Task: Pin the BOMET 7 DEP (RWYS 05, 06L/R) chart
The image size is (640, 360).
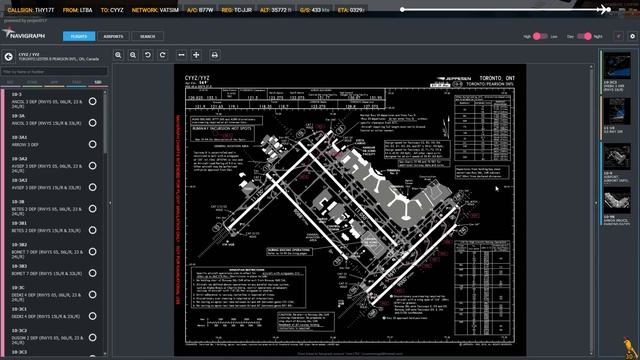Action: pos(93,251)
